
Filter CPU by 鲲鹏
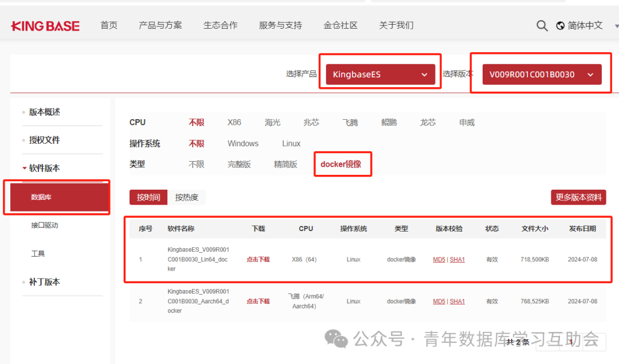click(x=389, y=123)
